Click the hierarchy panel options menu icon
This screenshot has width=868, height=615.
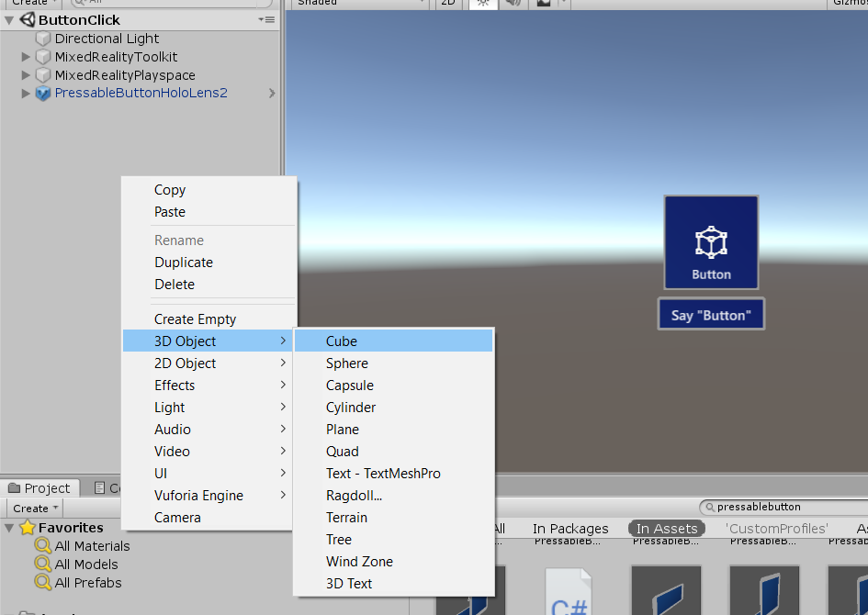pos(265,19)
